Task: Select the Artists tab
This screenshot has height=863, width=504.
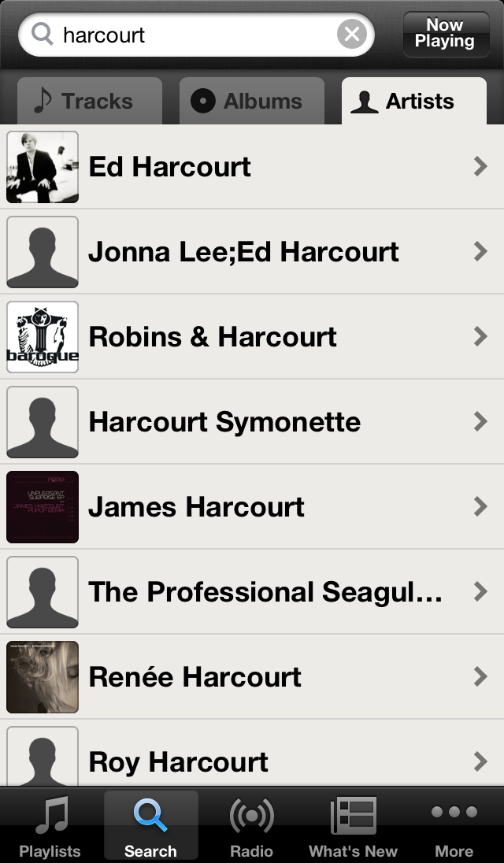Action: pos(413,102)
